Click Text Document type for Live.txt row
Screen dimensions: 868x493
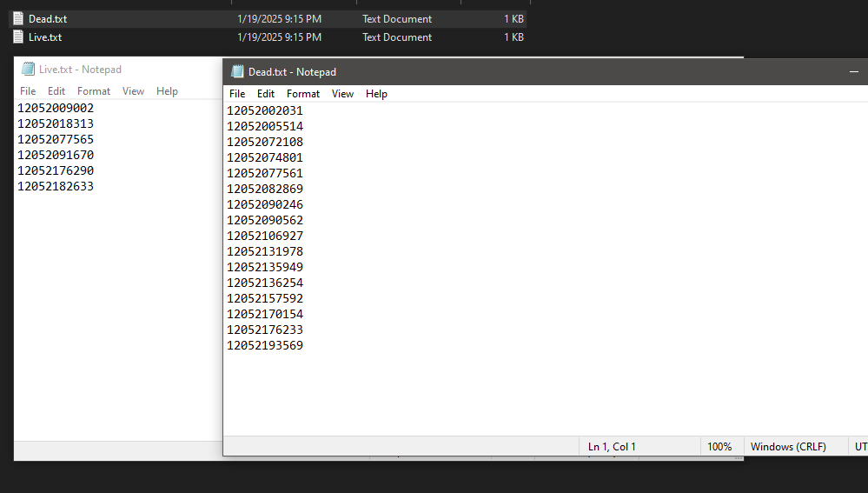tap(397, 37)
